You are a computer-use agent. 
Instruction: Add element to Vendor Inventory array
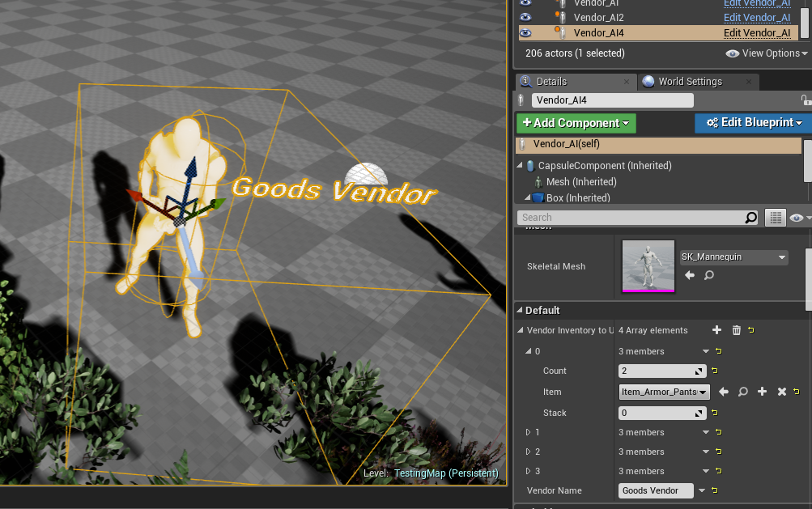pyautogui.click(x=716, y=330)
